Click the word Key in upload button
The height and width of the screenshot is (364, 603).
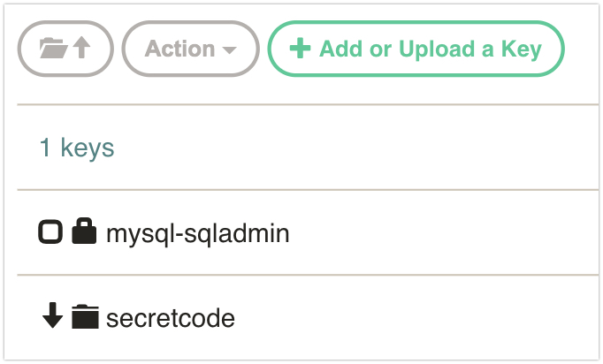coord(521,49)
